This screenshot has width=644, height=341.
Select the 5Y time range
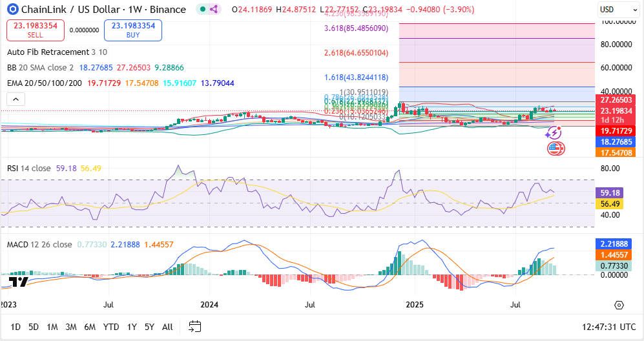(x=149, y=327)
